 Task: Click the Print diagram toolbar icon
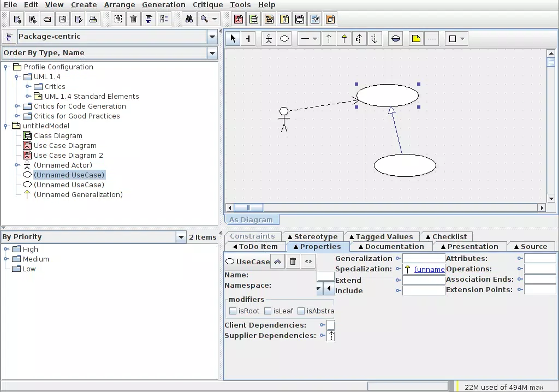point(93,19)
